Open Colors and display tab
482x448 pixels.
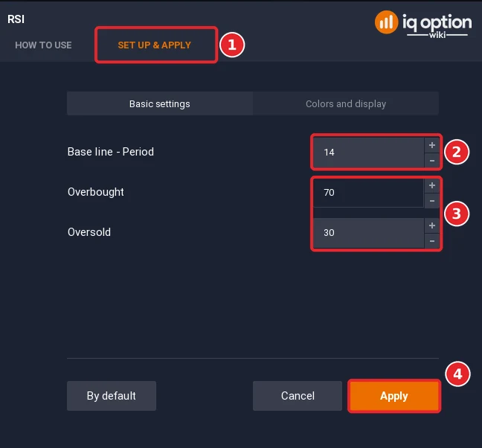tap(346, 103)
